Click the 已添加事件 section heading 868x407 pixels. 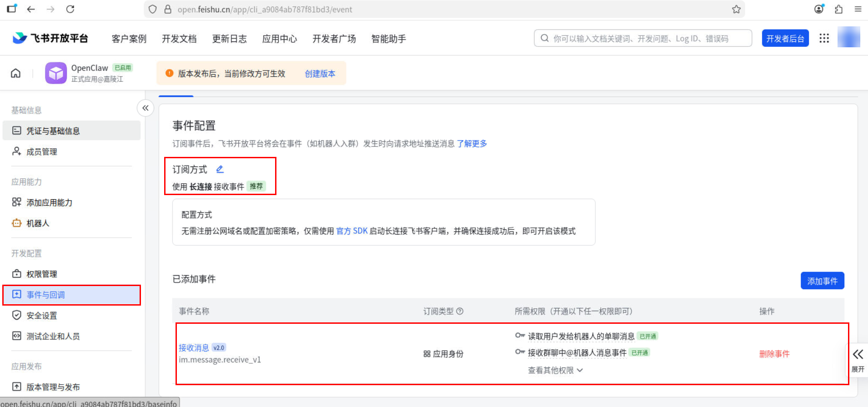pyautogui.click(x=194, y=279)
